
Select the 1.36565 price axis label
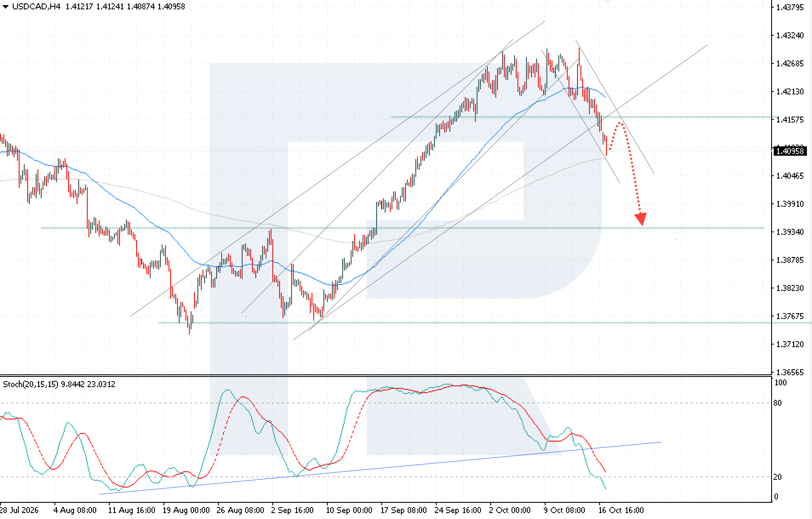click(790, 372)
